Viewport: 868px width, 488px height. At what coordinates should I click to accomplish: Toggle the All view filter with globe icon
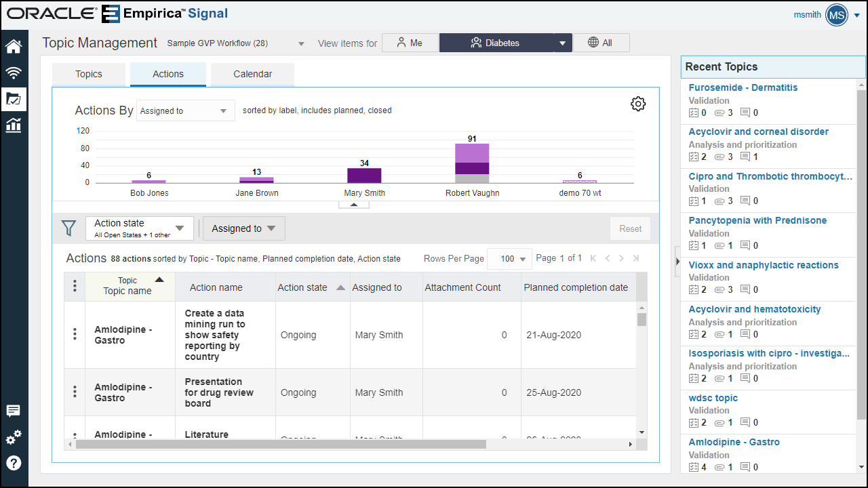(601, 42)
